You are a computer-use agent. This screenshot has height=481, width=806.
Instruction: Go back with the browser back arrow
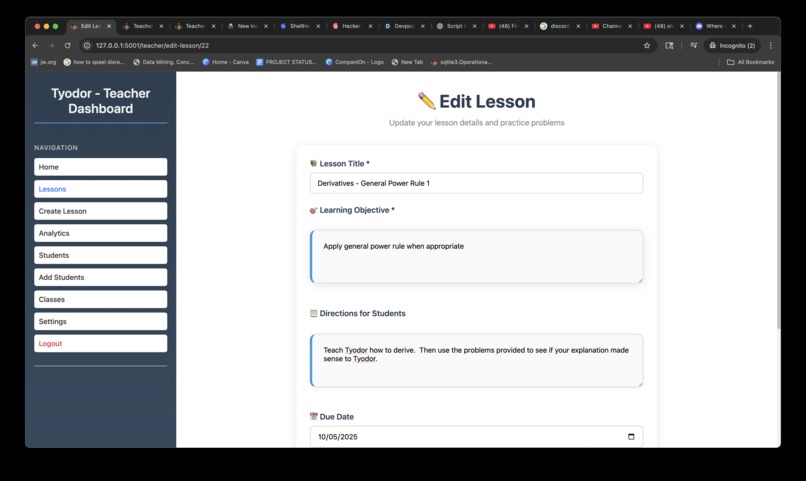[35, 45]
